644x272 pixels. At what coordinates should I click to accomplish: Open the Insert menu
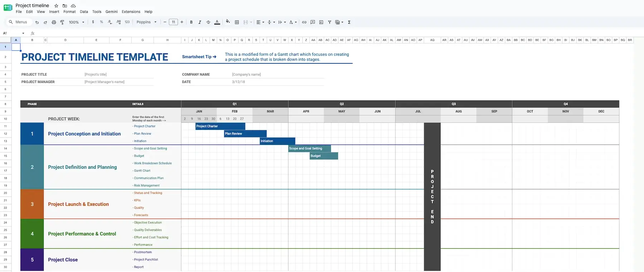point(54,12)
